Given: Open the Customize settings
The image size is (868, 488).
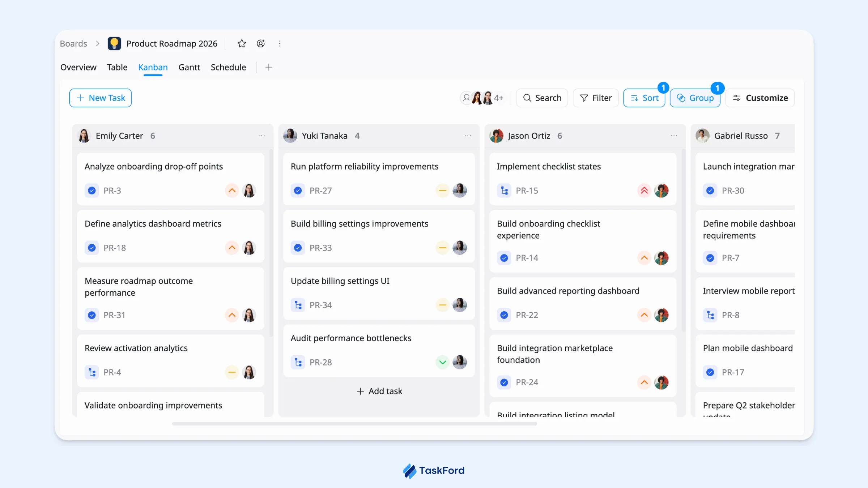Looking at the screenshot, I should coord(760,98).
